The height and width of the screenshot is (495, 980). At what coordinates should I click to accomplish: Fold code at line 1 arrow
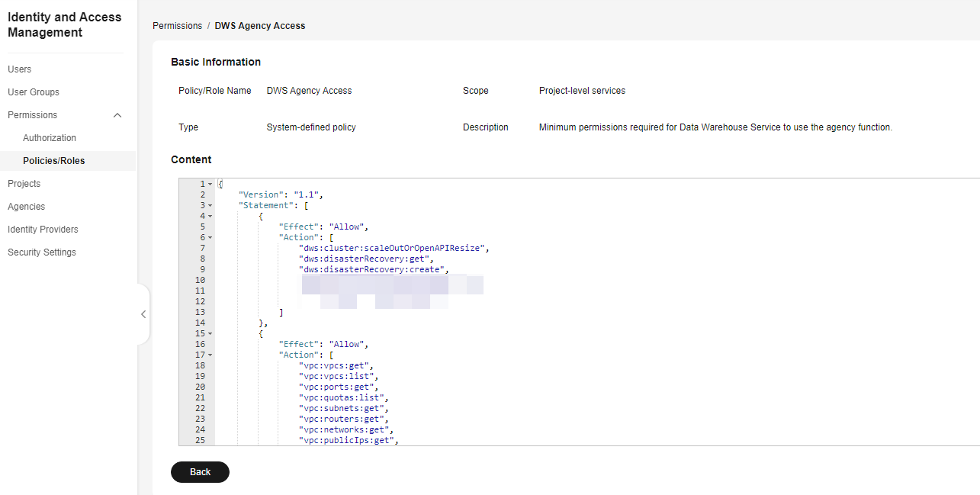tap(210, 185)
